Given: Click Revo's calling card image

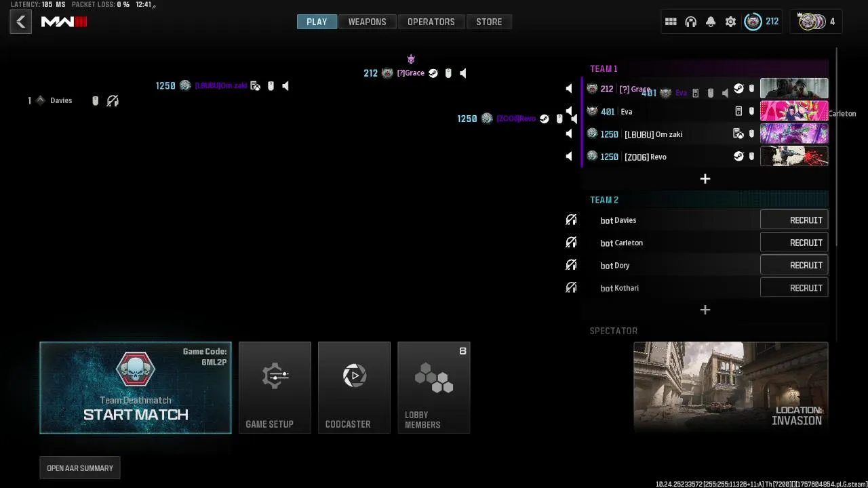Looking at the screenshot, I should point(794,157).
